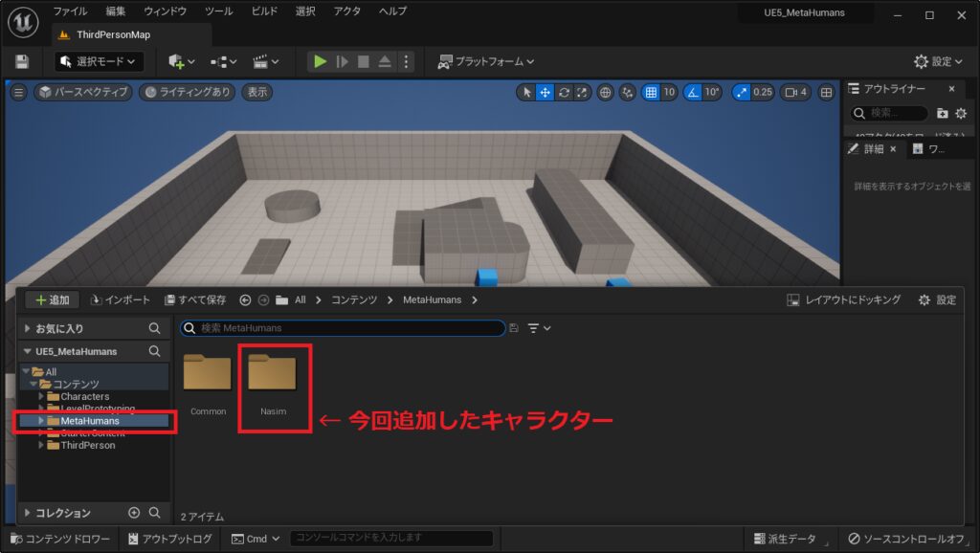980x553 pixels.
Task: Open outliner settings gear icon
Action: coord(961,113)
